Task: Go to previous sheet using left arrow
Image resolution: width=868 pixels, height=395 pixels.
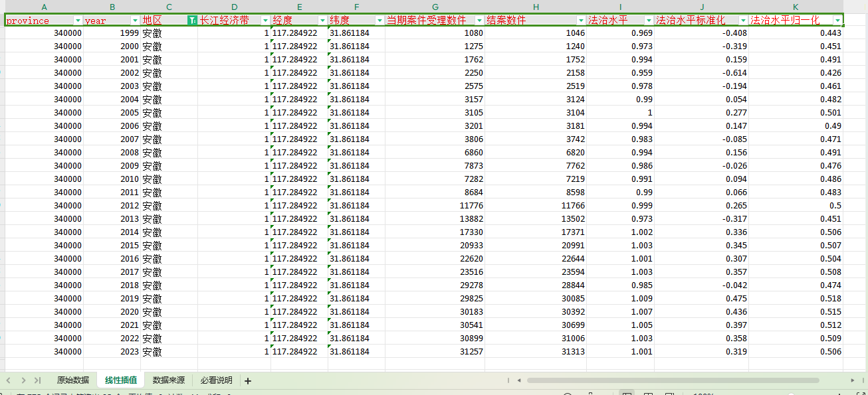Action: click(9, 380)
